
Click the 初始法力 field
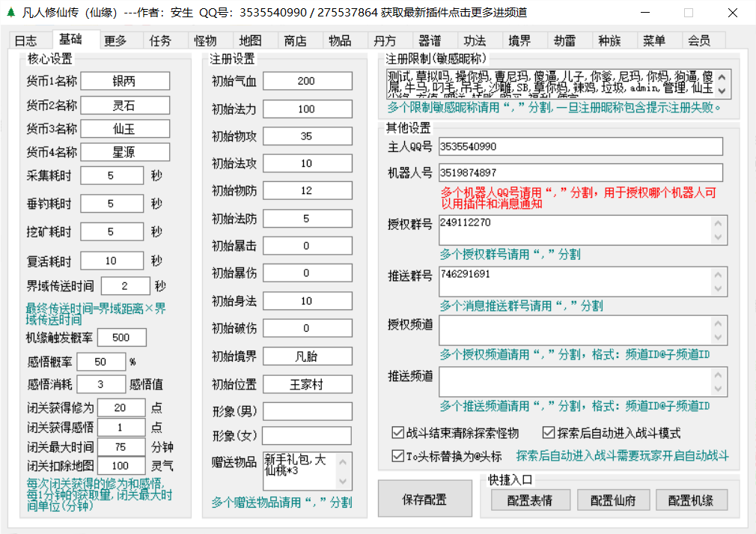[307, 109]
